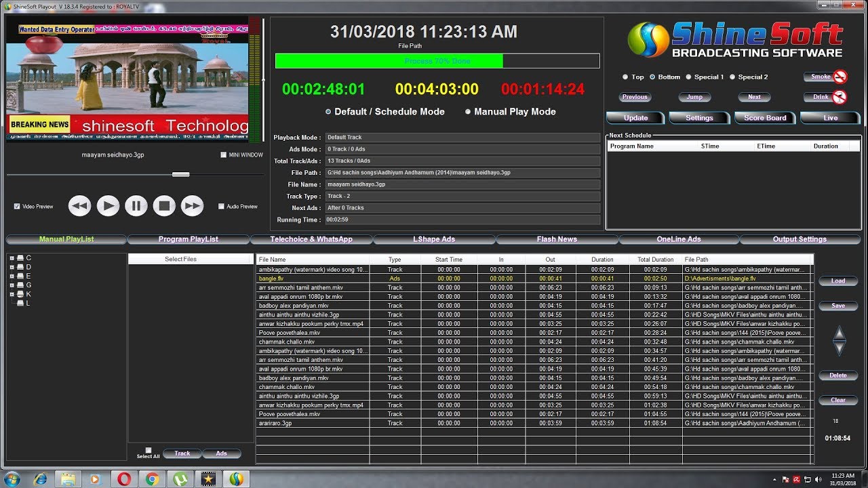Toggle the Video Preview checkbox
Screen dimensions: 868x488
17,207
